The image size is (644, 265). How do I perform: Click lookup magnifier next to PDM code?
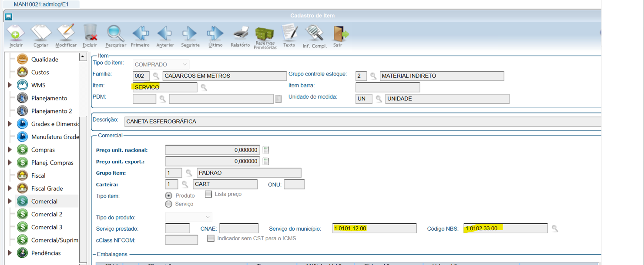[x=162, y=99]
